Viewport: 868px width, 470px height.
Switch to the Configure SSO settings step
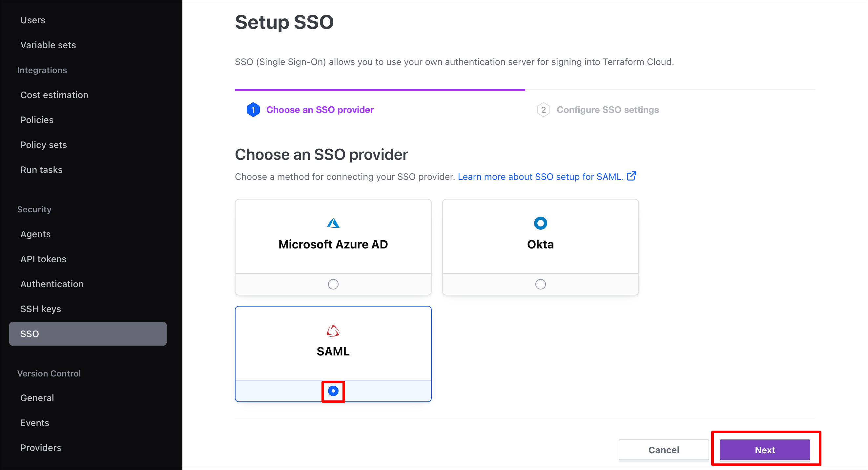coord(608,109)
